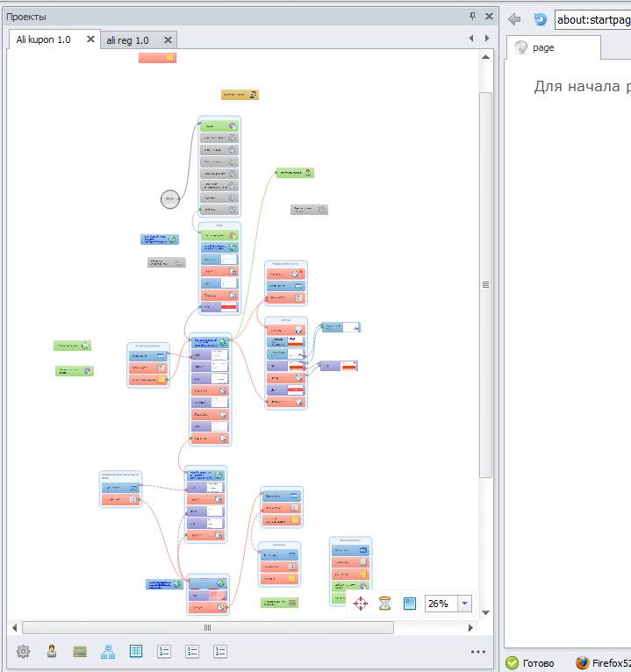
Task: Click canvas vertical scrollbar up arrow
Action: click(x=485, y=56)
